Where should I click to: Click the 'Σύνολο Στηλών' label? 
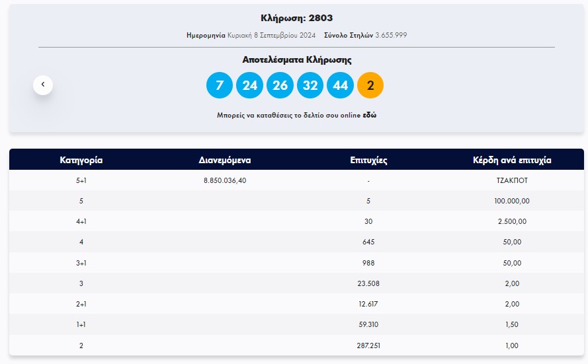pyautogui.click(x=349, y=35)
